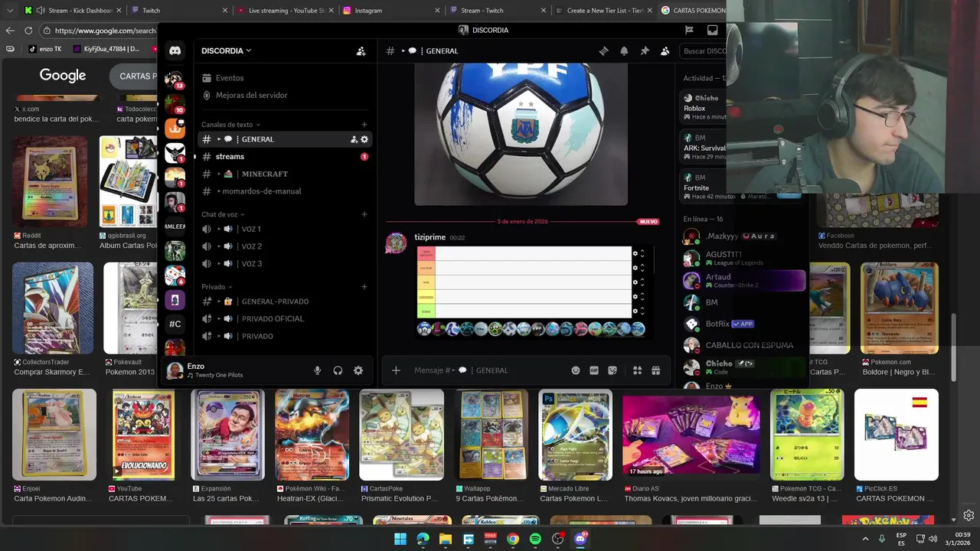The image size is (980, 551).
Task: Show pinned messages pin icon
Action: [x=645, y=51]
